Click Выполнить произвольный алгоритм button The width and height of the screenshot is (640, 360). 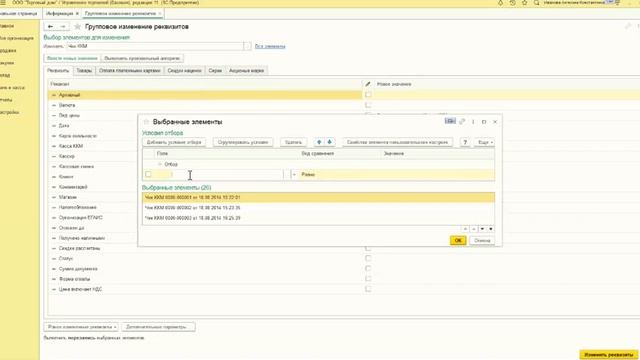pos(142,58)
